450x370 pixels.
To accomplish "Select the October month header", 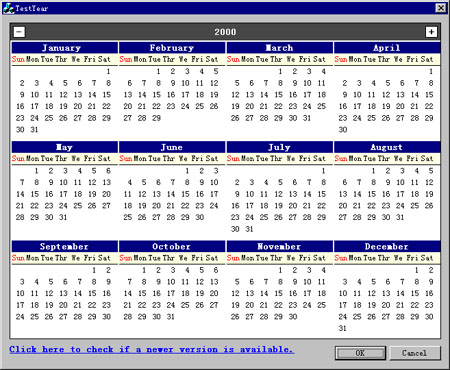I will [172, 246].
